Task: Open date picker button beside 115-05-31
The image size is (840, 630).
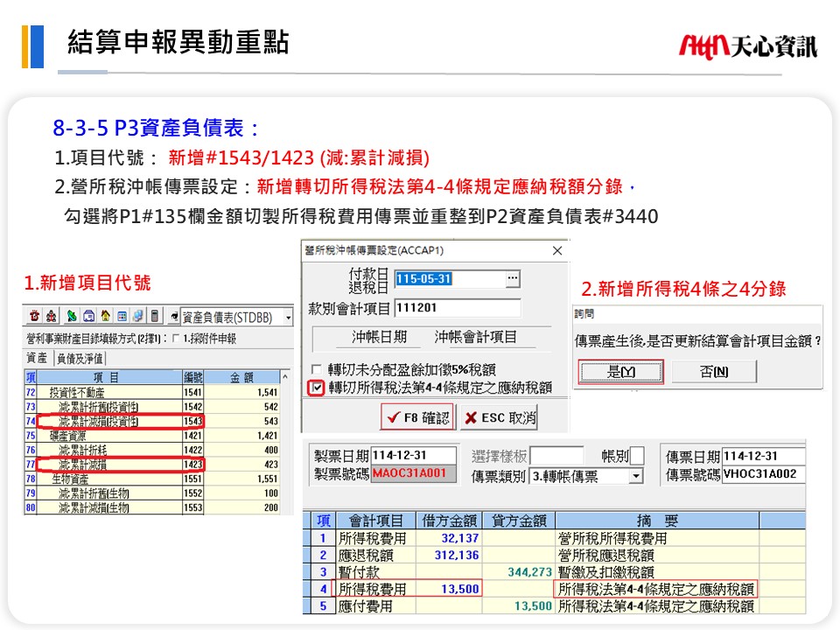Action: tap(512, 279)
